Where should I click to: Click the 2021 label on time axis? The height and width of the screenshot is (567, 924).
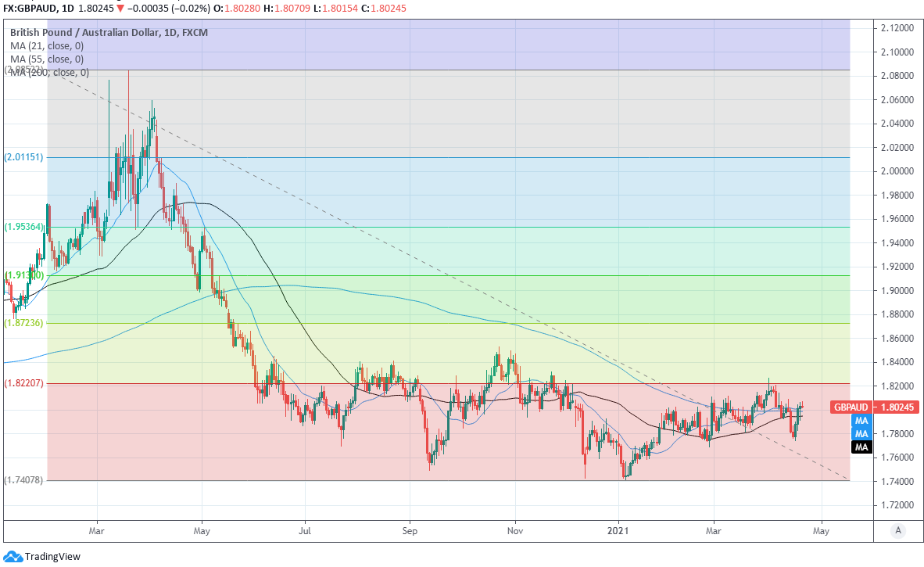pyautogui.click(x=618, y=531)
